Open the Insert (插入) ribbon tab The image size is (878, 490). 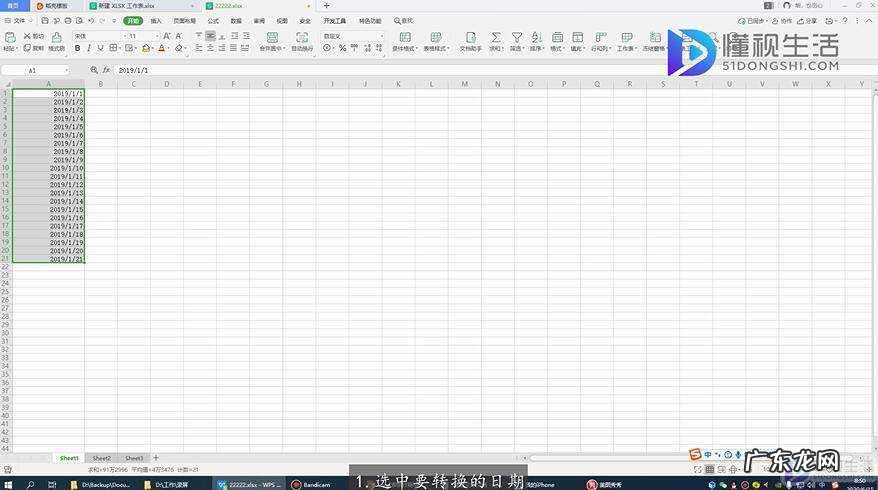point(156,20)
